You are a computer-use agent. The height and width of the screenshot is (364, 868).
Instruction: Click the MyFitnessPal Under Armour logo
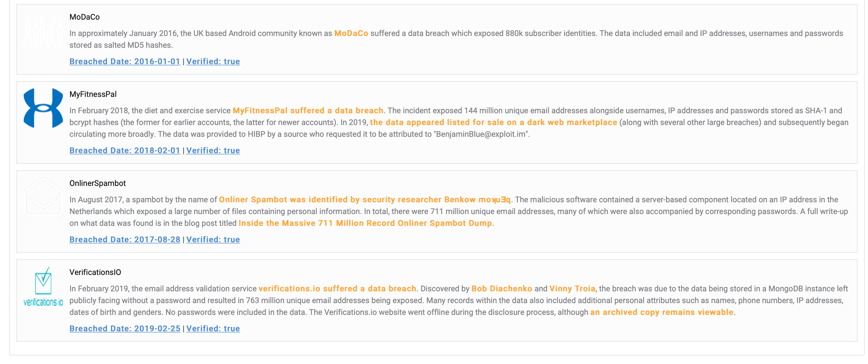click(x=43, y=108)
